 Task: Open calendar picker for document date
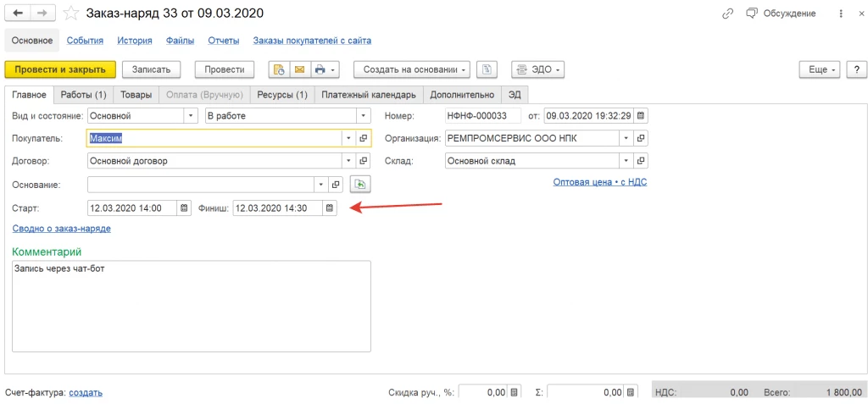pos(641,116)
